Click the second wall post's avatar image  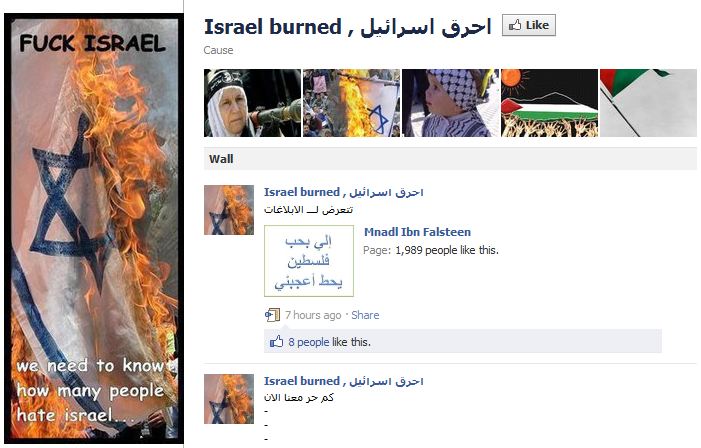229,399
